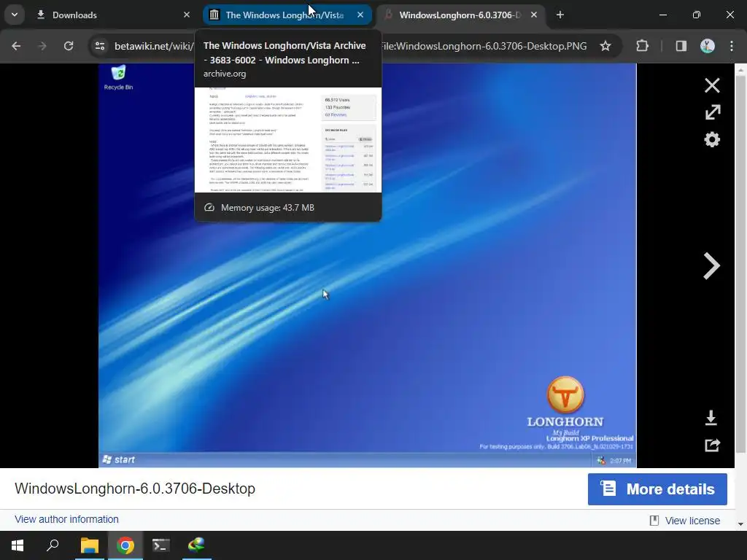Open media viewer settings gear
Screen dimensions: 747x560
[x=712, y=139]
